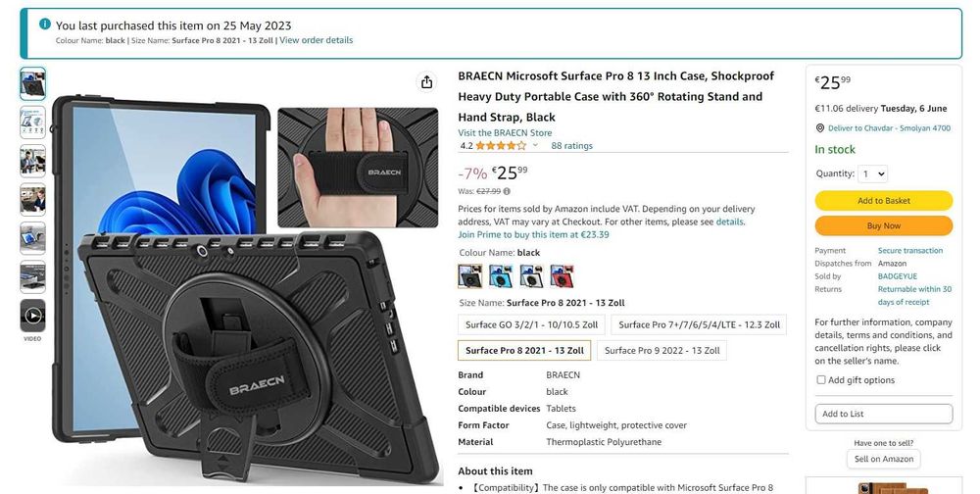This screenshot has height=494, width=980.
Task: Click the Buy Now button
Action: point(884,225)
